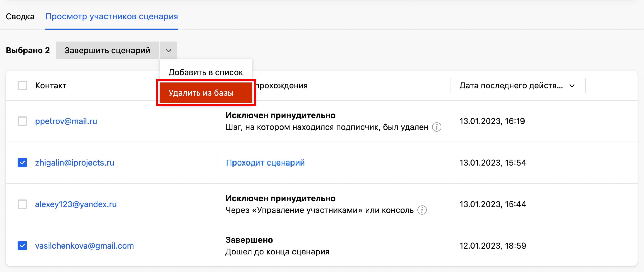Uncheck the vasilchenkova@gmail.com row checkbox

point(22,246)
